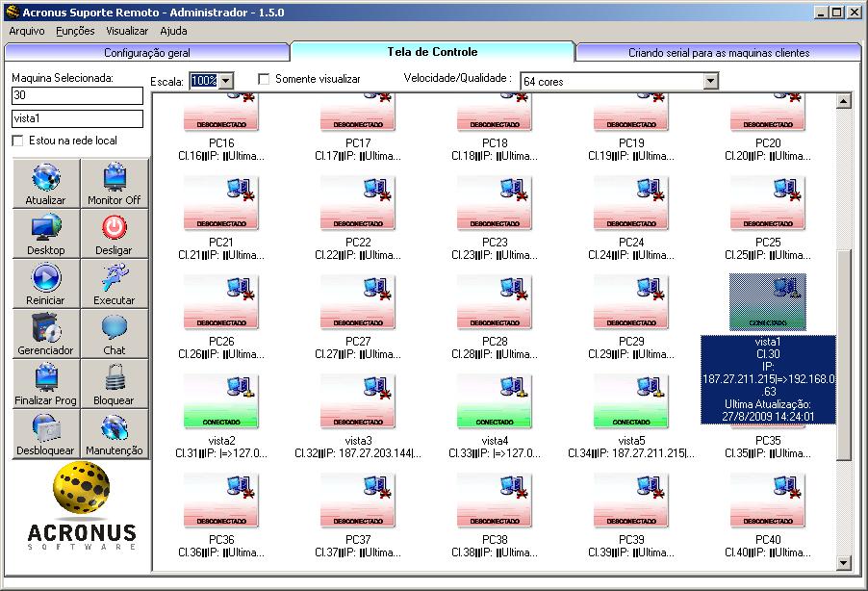This screenshot has height=591, width=868.
Task: Click vista3 IP text 187.27.203.144
Action: click(374, 453)
